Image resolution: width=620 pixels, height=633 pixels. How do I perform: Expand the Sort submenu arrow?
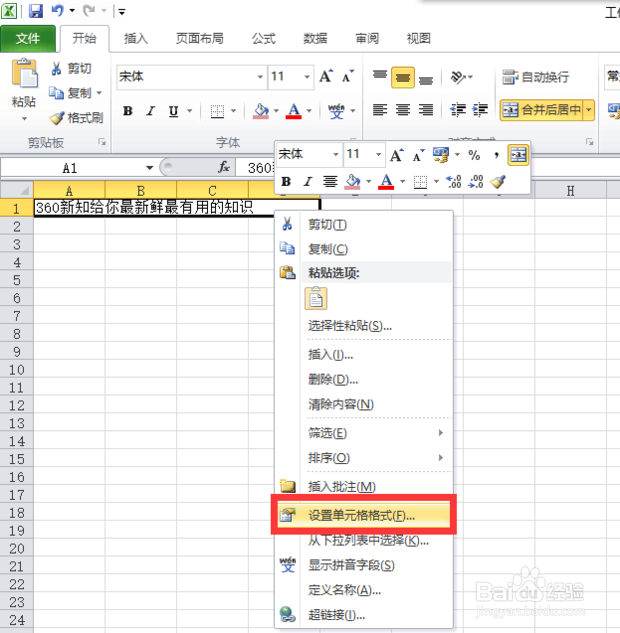441,457
